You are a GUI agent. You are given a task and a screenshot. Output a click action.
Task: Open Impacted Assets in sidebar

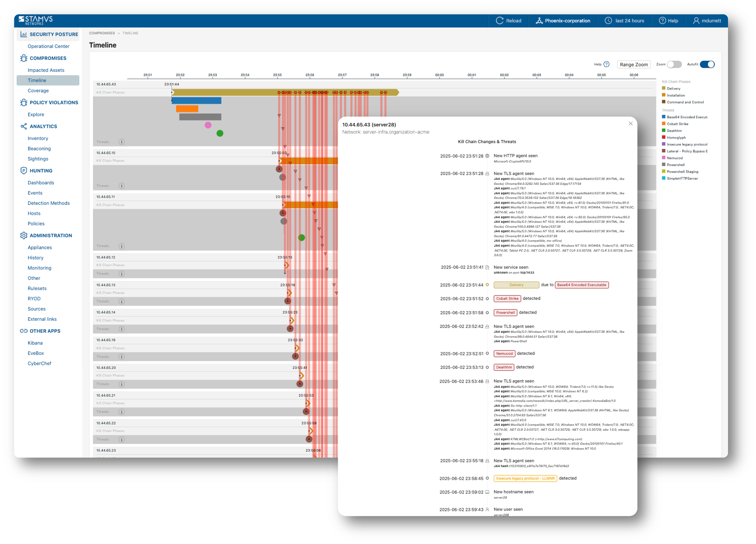click(x=46, y=70)
